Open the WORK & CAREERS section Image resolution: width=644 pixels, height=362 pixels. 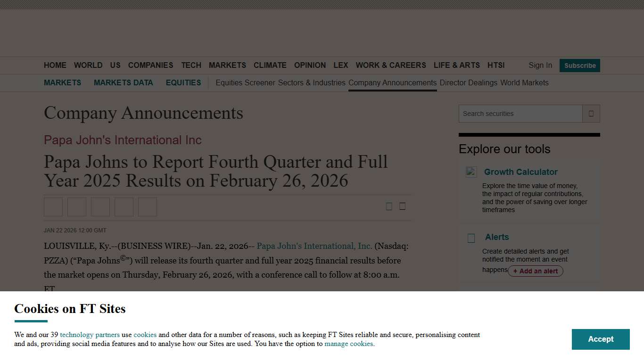[x=391, y=66]
